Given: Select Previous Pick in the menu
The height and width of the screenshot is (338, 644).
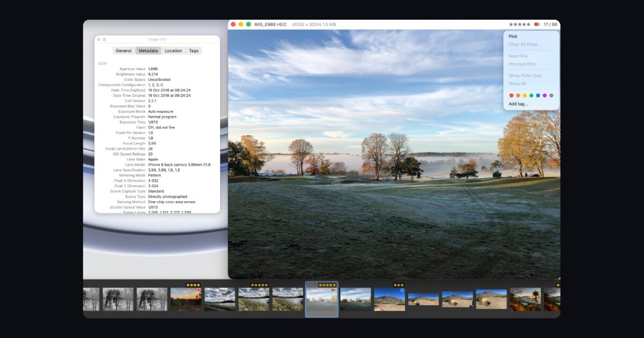Looking at the screenshot, I should pyautogui.click(x=522, y=64).
